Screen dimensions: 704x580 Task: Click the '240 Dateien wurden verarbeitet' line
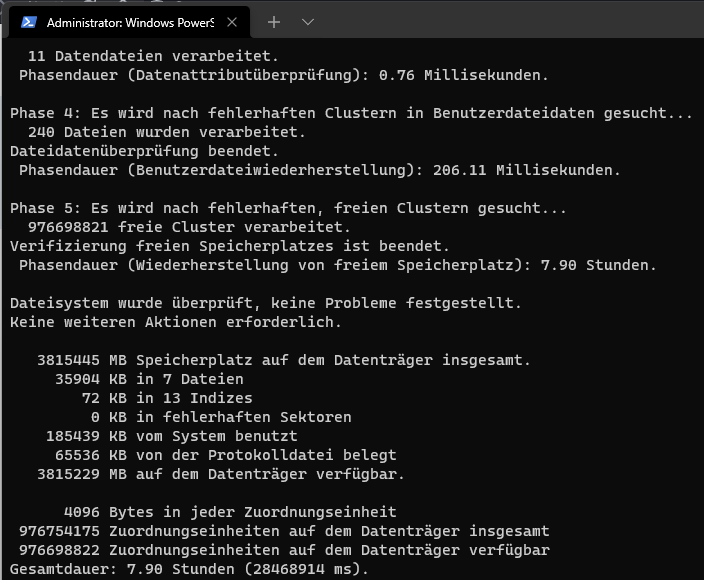(167, 132)
